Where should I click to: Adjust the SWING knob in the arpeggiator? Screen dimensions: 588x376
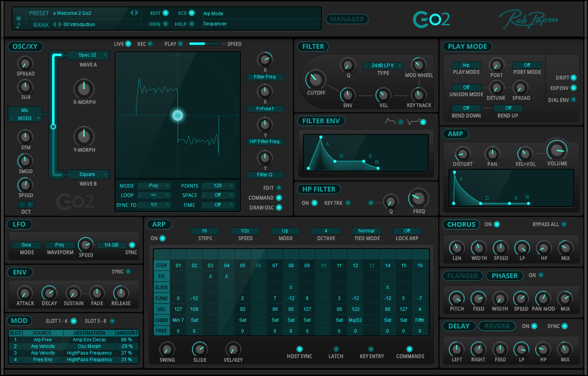coord(167,350)
